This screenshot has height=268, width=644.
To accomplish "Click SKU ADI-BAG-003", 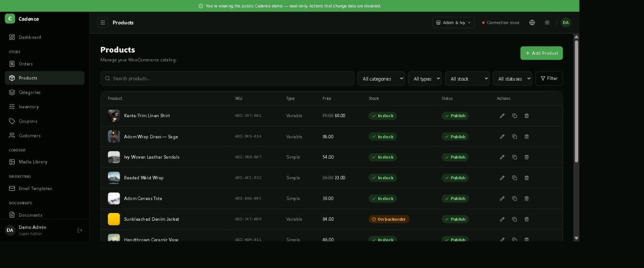I will [x=248, y=199].
